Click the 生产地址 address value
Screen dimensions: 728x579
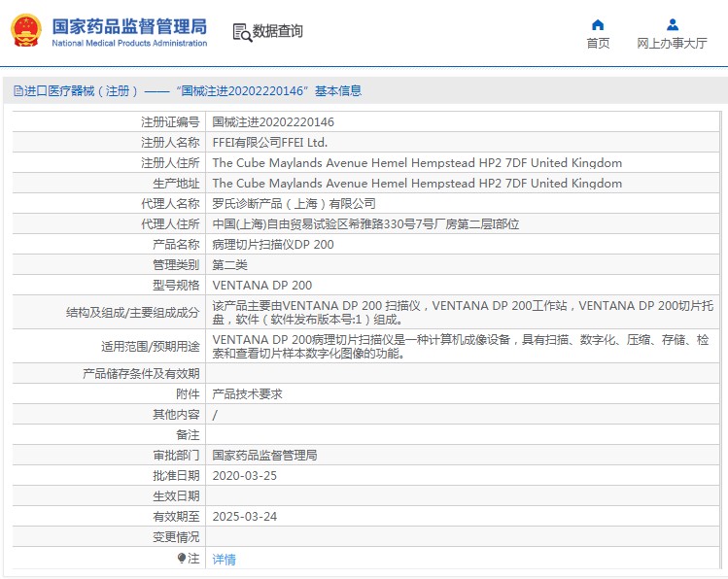(417, 184)
